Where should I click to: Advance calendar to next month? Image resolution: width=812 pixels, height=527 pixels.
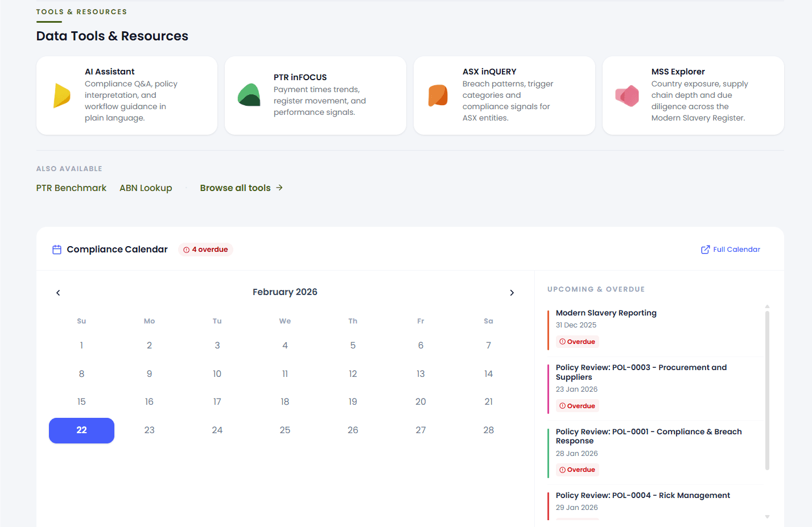point(512,293)
